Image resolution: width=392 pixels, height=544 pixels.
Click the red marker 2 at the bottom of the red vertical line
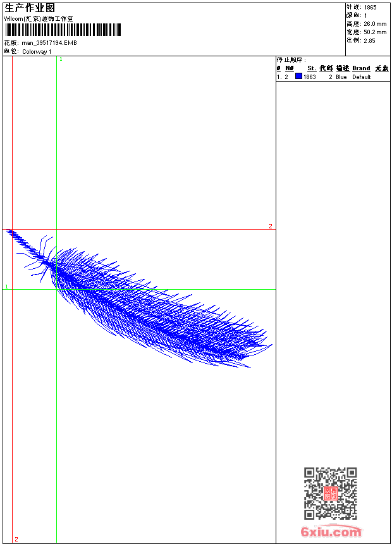click(x=16, y=539)
